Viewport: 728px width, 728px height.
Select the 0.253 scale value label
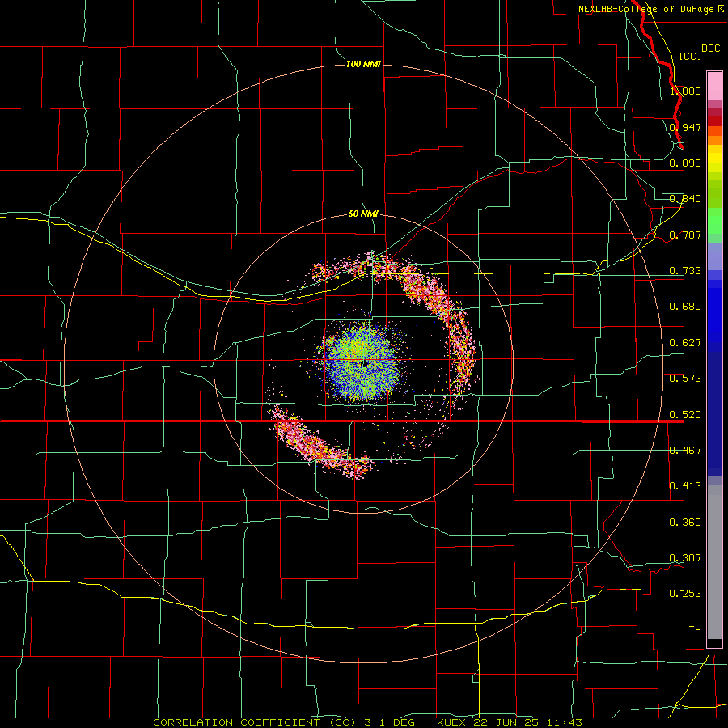pos(685,594)
